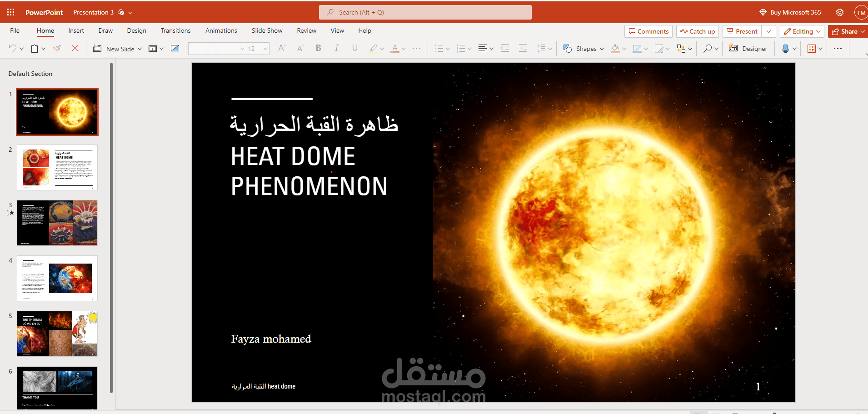The image size is (868, 414).
Task: Click the red Delete X icon
Action: click(x=75, y=48)
